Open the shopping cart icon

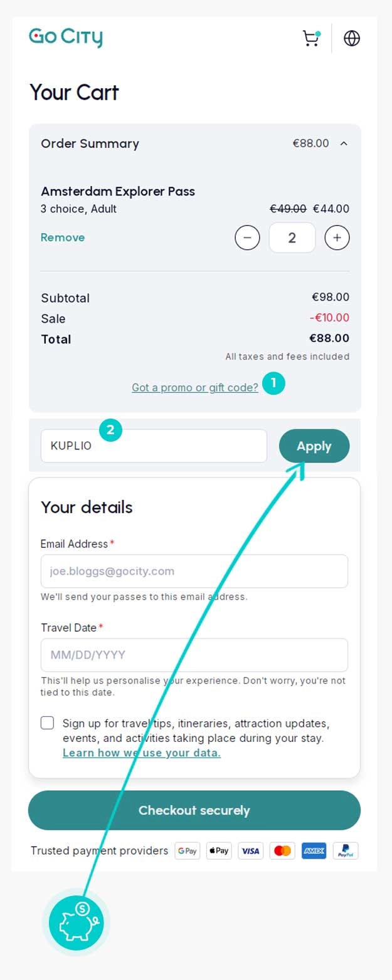point(311,38)
